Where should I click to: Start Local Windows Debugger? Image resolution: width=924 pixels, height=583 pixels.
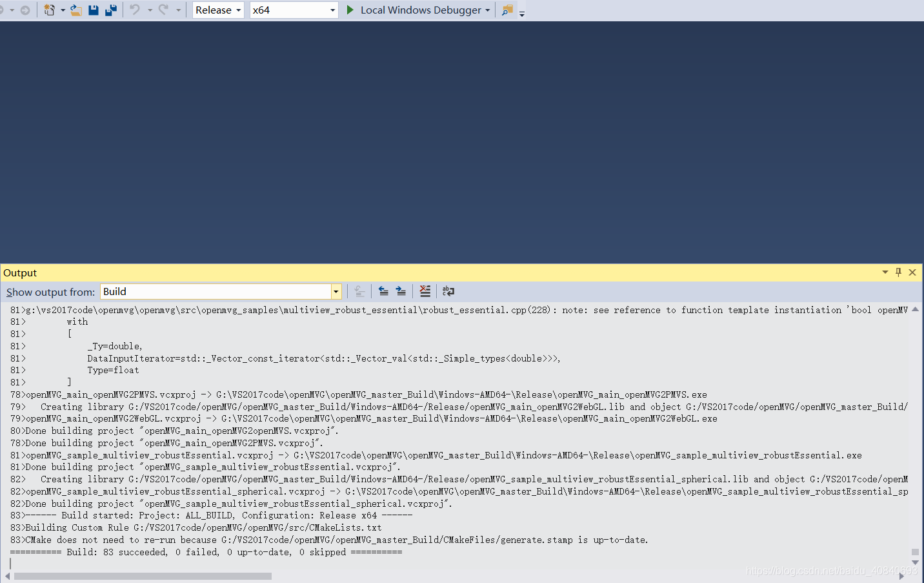pos(421,10)
